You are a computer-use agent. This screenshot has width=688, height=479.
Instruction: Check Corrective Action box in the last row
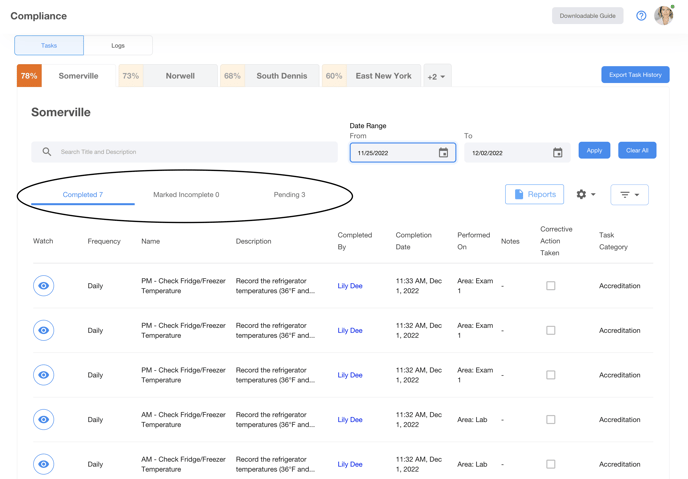pos(551,464)
